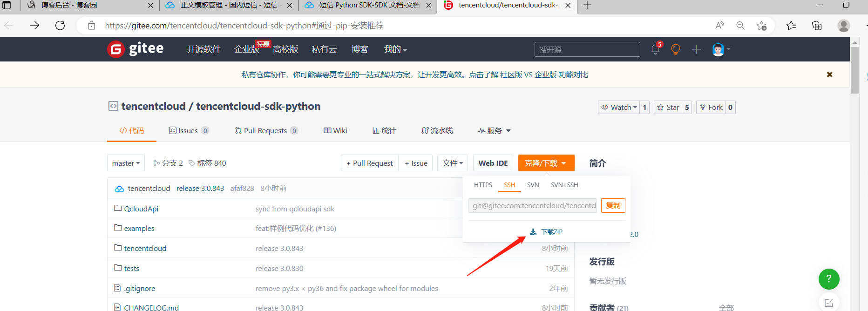Add page to favorites star icon
Viewport: 868px width, 311px height.
click(x=762, y=26)
